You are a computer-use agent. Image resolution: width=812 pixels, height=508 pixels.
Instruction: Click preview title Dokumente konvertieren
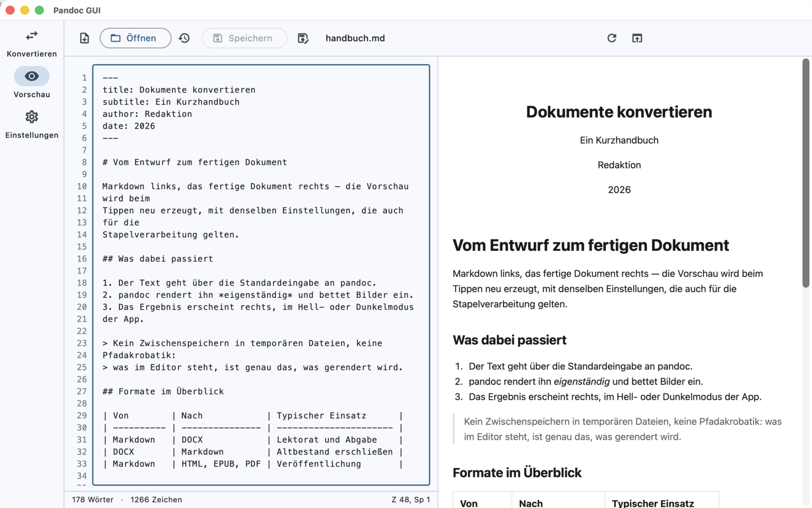click(619, 112)
